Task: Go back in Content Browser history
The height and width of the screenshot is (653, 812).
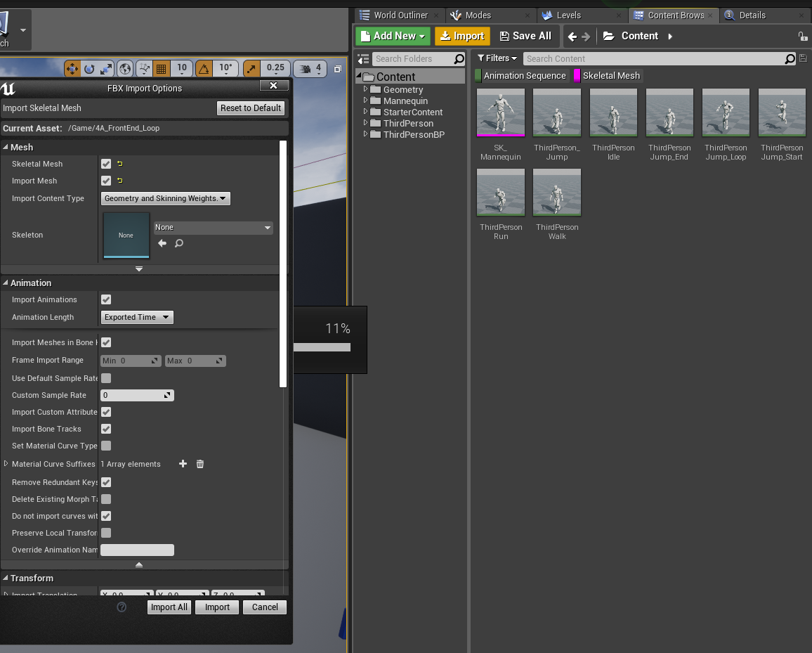Action: click(x=572, y=37)
